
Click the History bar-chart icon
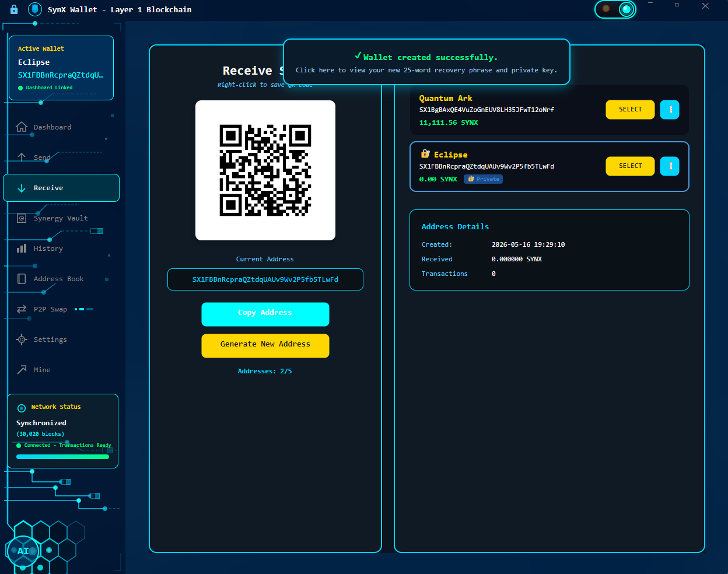tap(22, 249)
